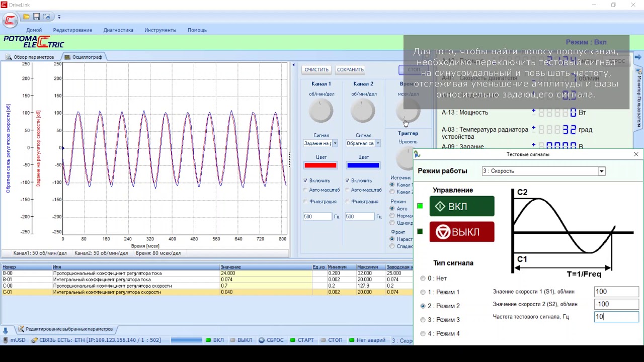Open the Инструменты menu
Viewport: 644px width, 362px height.
[x=160, y=30]
